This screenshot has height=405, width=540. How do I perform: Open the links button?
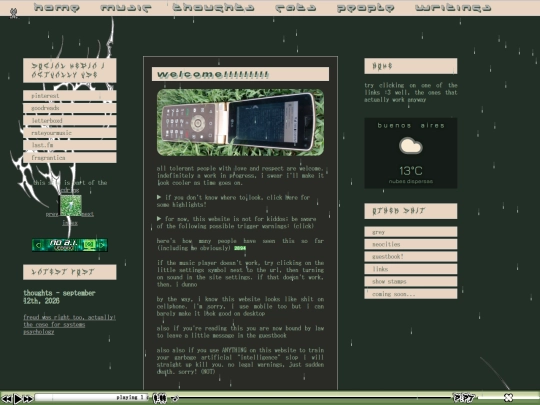(411, 269)
